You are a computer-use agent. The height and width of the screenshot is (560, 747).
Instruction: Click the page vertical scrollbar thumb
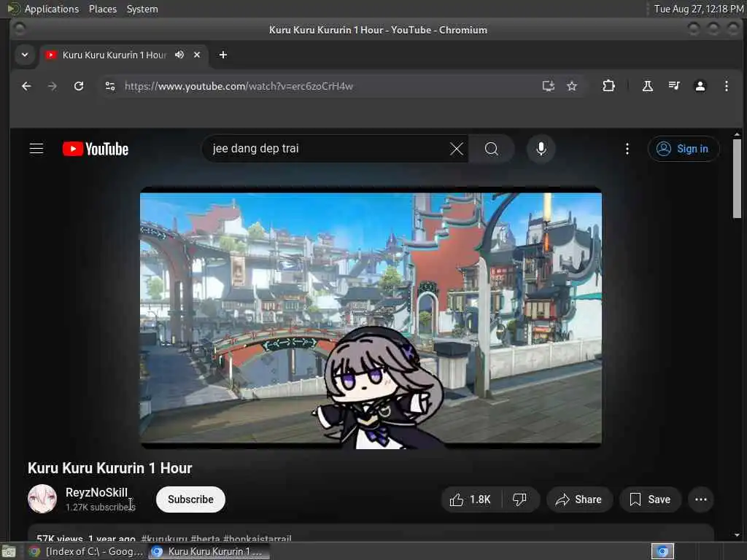(737, 179)
